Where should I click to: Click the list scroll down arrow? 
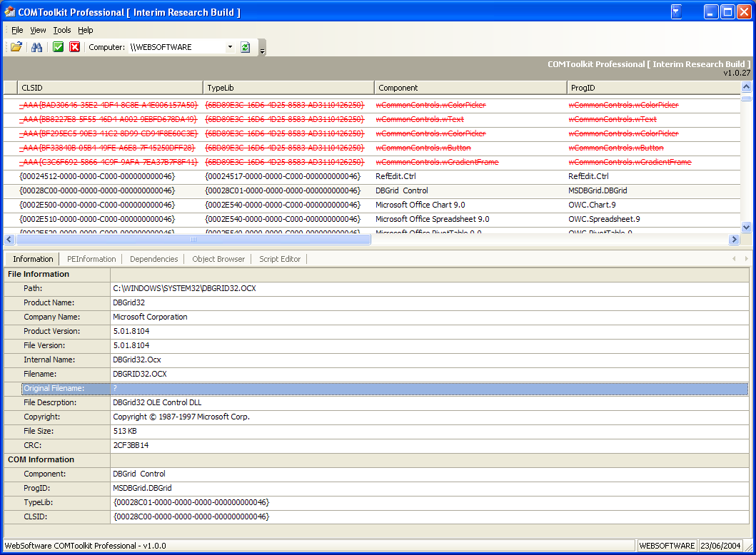click(746, 227)
